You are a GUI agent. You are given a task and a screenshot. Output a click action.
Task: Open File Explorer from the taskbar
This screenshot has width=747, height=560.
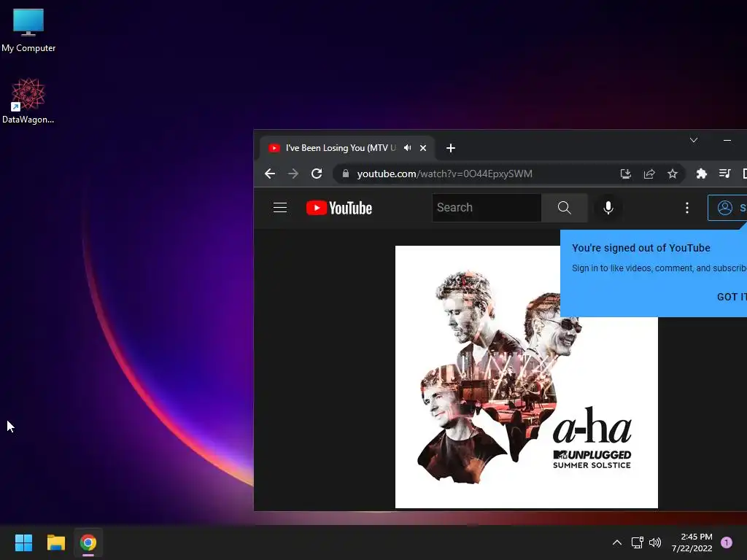coord(55,542)
